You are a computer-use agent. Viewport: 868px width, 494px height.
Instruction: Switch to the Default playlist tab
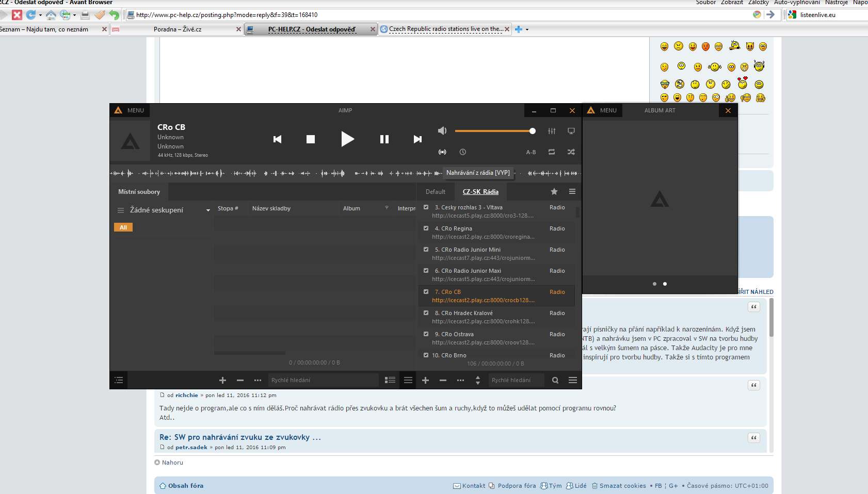pos(436,192)
